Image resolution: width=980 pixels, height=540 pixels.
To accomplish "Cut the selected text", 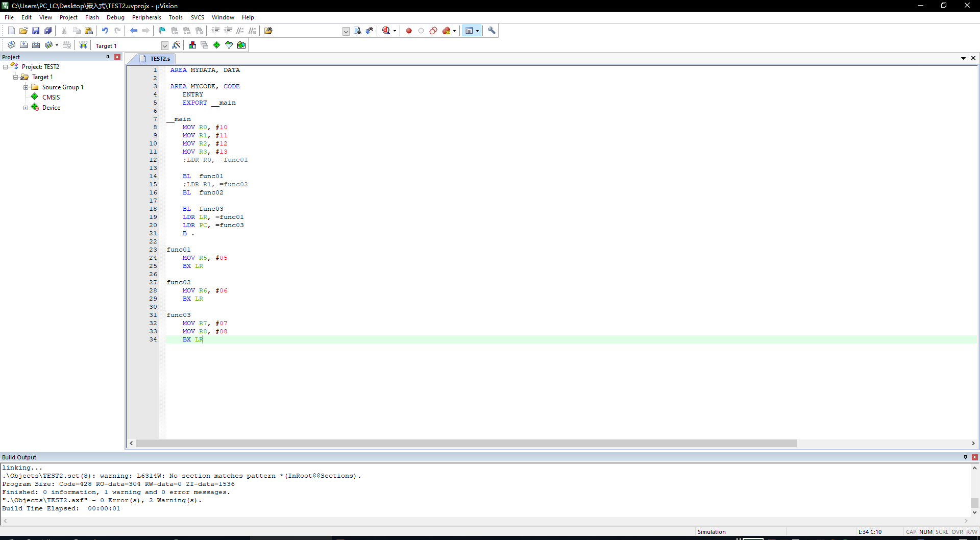I will click(x=64, y=31).
